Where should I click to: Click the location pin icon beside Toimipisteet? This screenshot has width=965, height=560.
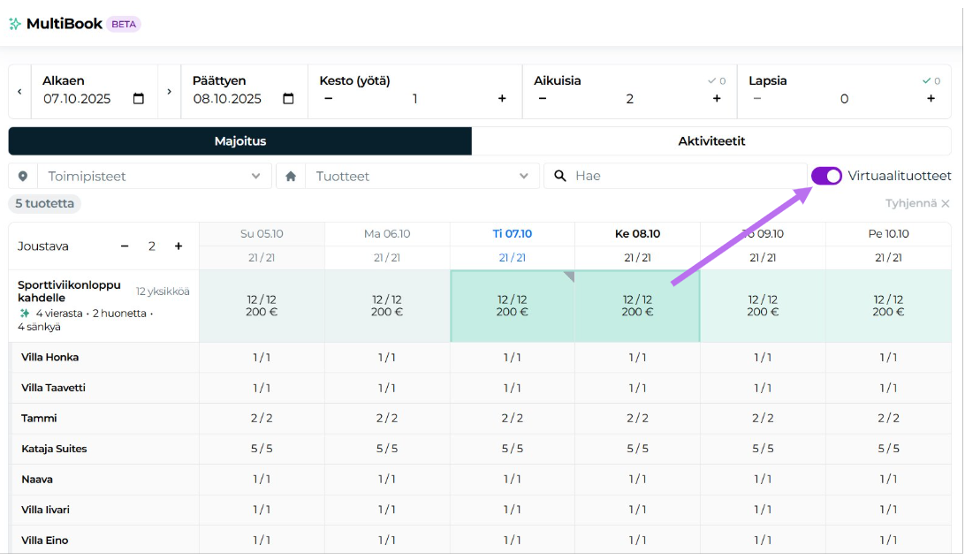[x=23, y=176]
